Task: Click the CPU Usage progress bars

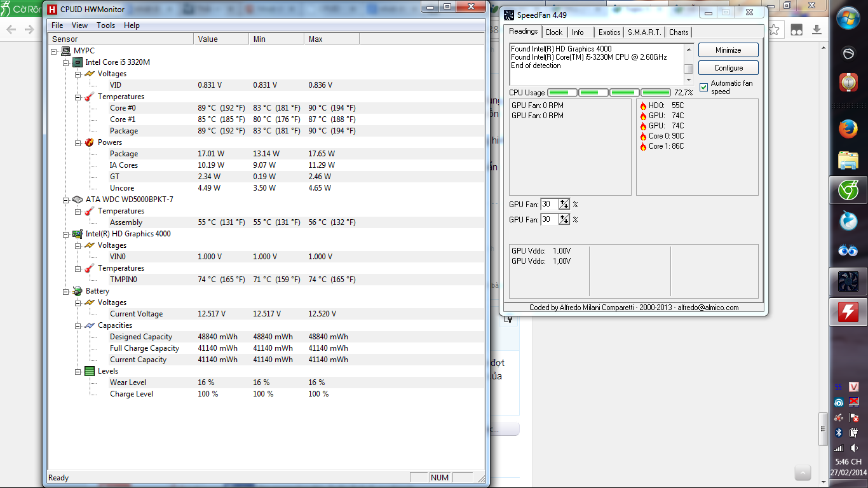Action: click(609, 93)
